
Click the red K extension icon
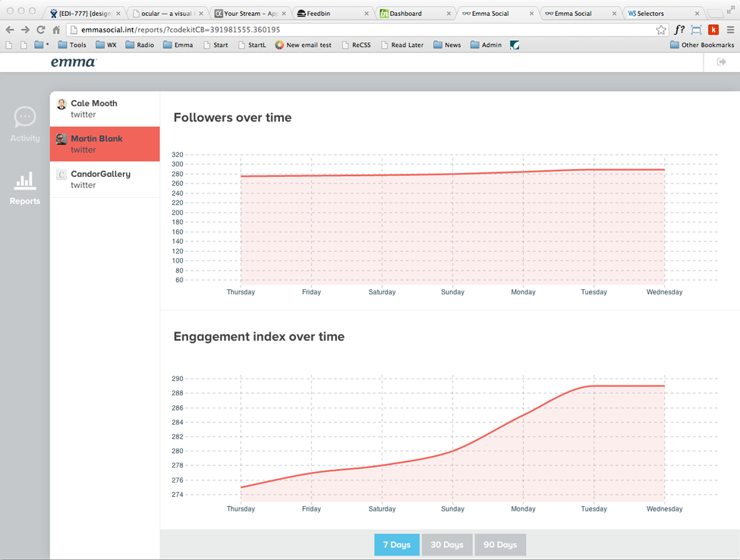[x=713, y=30]
